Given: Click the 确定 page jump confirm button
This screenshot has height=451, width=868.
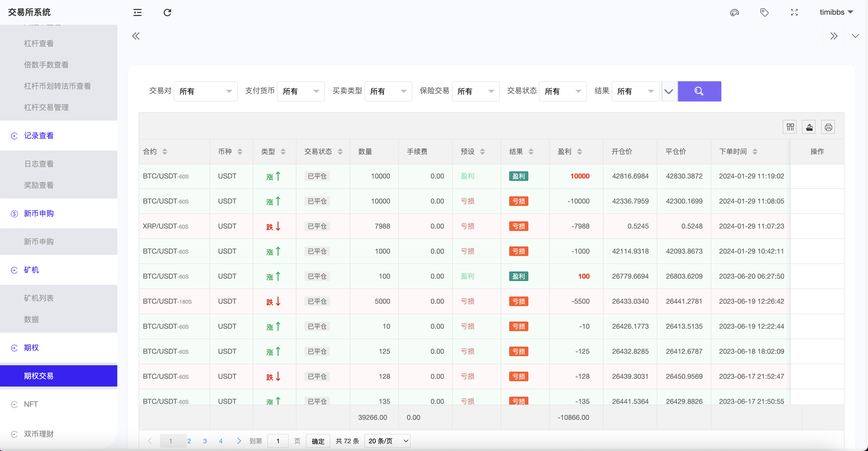Looking at the screenshot, I should [x=318, y=441].
